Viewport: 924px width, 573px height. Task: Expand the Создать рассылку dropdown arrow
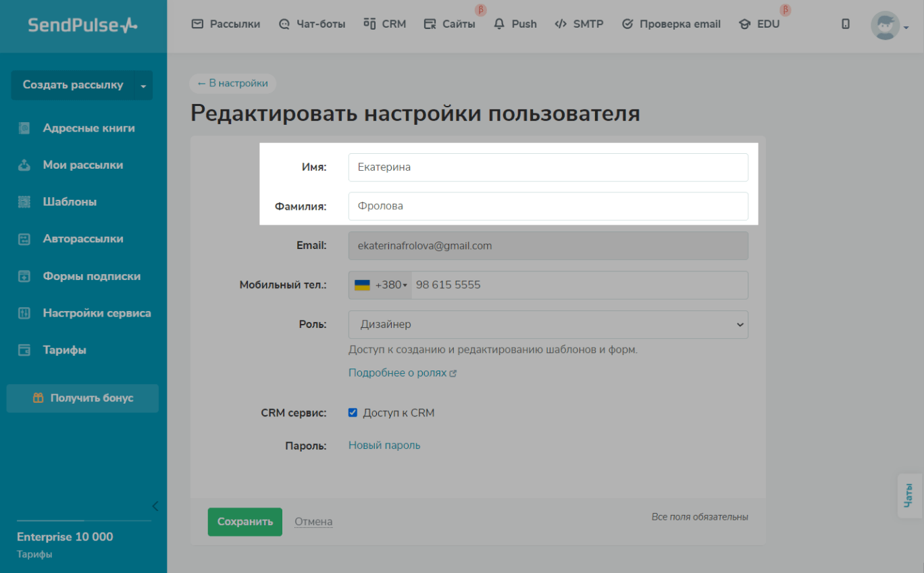(x=143, y=86)
